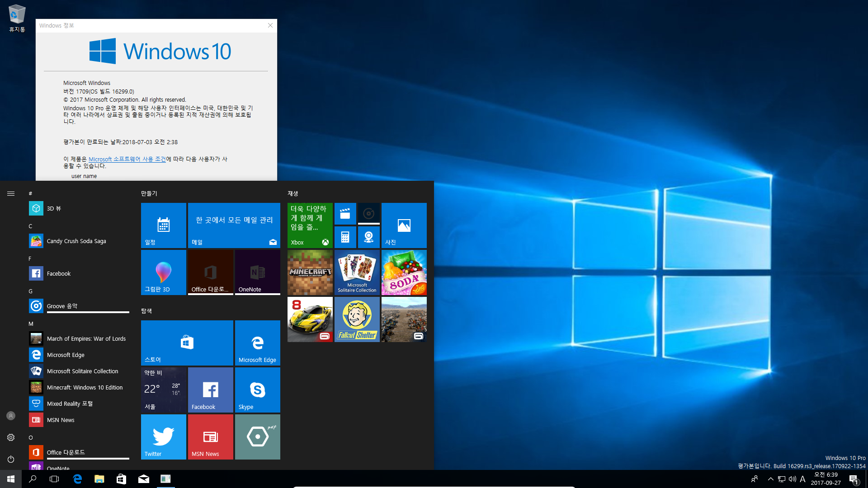Open taskbar search magnifier
The height and width of the screenshot is (488, 868).
[33, 479]
